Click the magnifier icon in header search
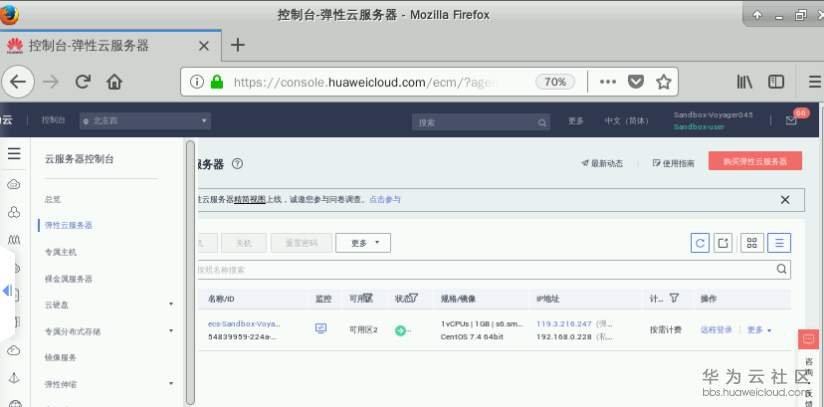 542,123
